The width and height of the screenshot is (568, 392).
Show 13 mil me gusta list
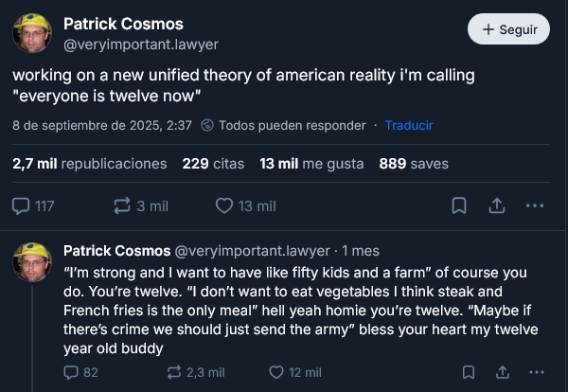(x=311, y=164)
